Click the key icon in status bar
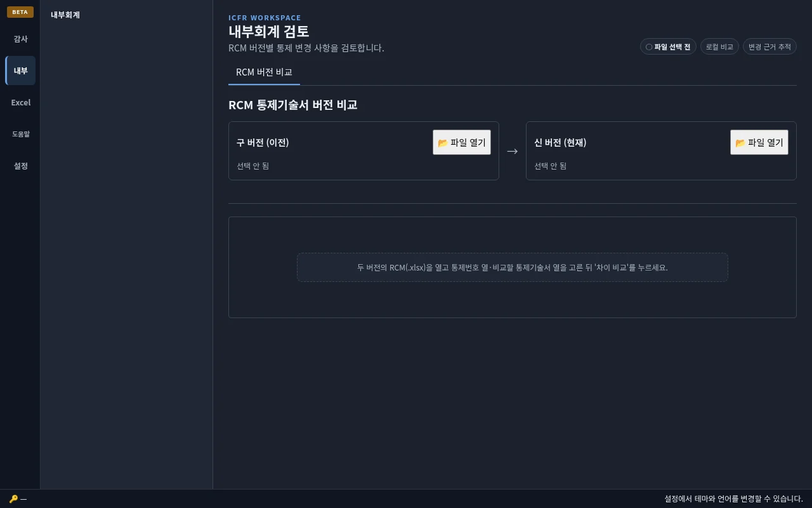 click(x=13, y=499)
